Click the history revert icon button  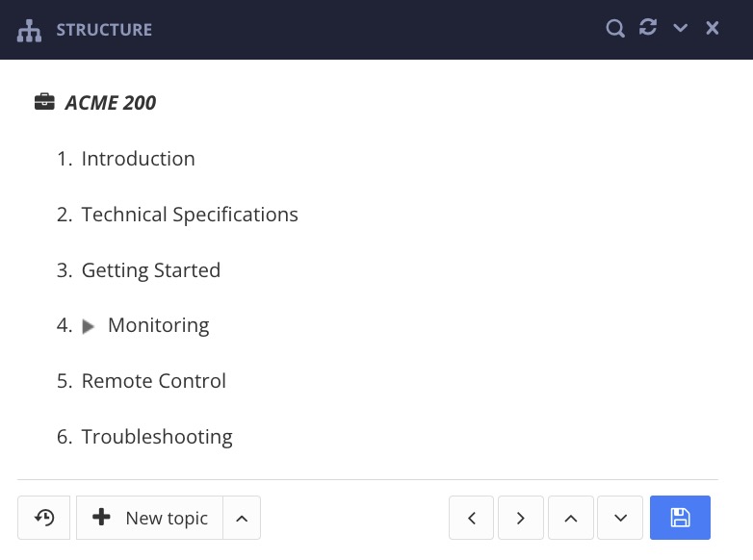[x=44, y=518]
